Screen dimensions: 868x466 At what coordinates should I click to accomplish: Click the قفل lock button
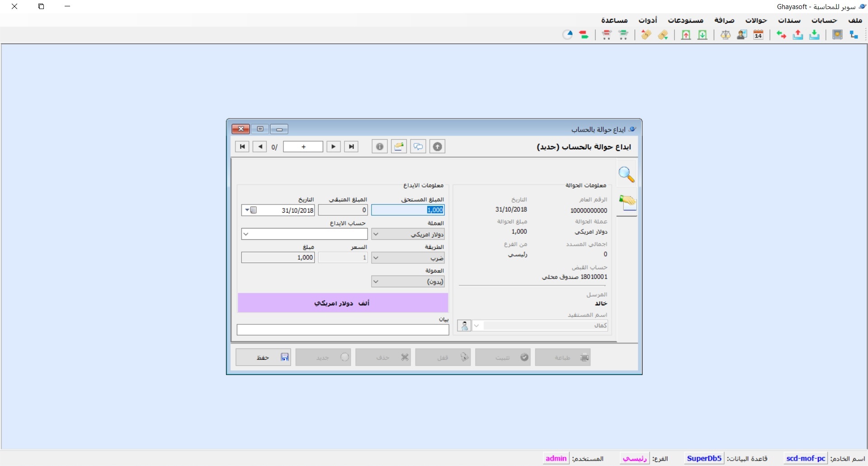coord(443,357)
